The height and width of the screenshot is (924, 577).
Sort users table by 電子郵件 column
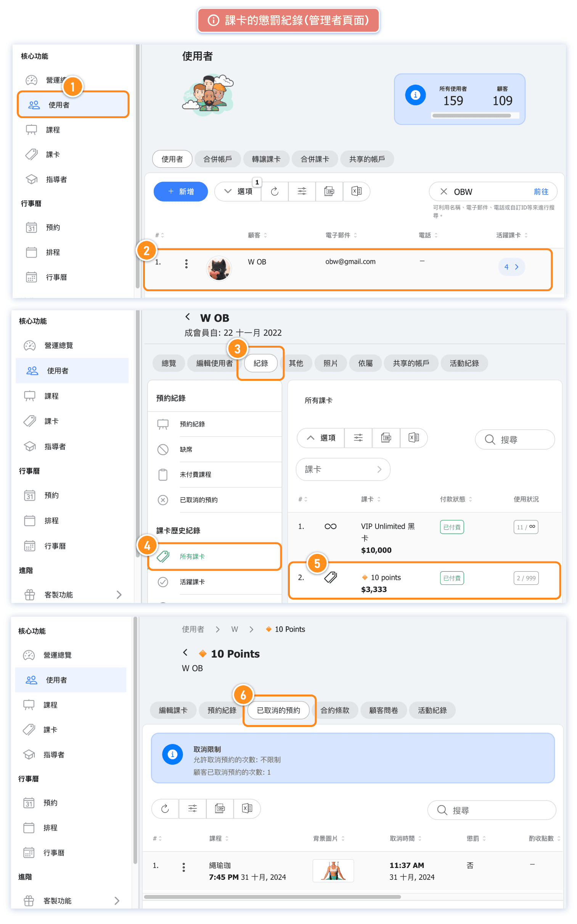(341, 235)
